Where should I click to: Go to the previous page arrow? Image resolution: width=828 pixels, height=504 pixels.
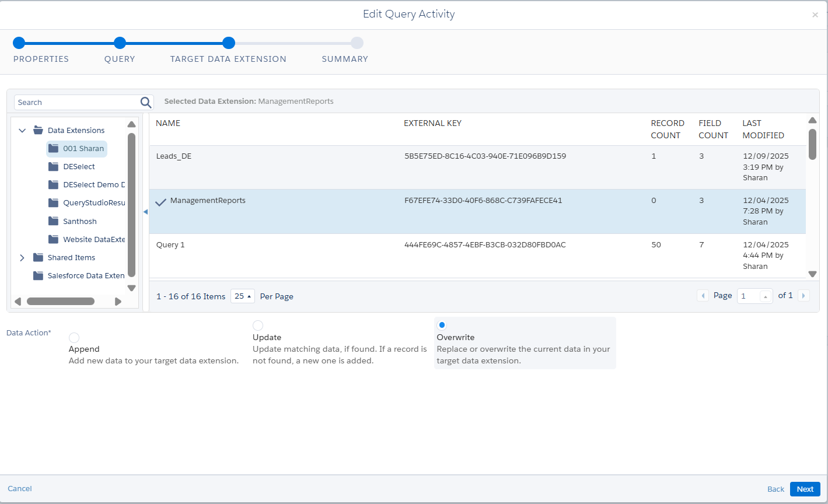[x=703, y=296]
